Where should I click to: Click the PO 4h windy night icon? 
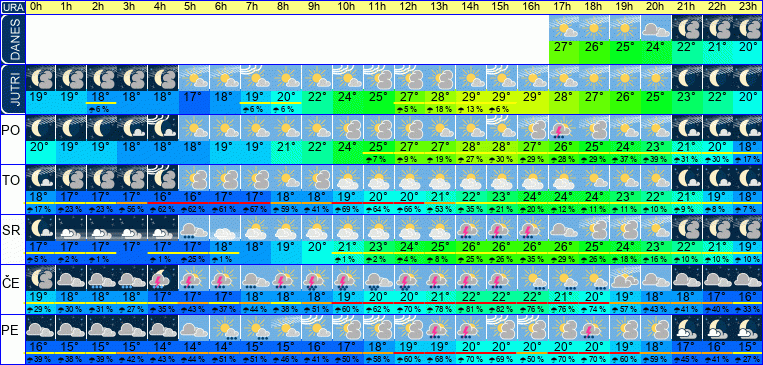(x=164, y=128)
